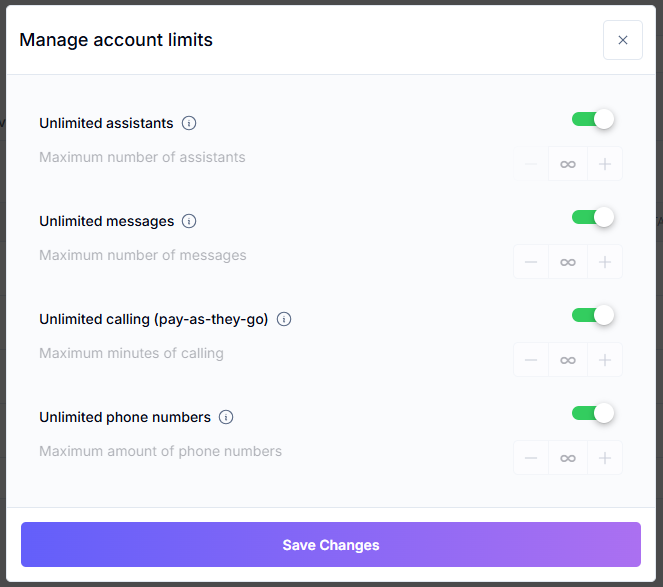
Task: Decrease the maximum number of messages
Action: [x=531, y=262]
